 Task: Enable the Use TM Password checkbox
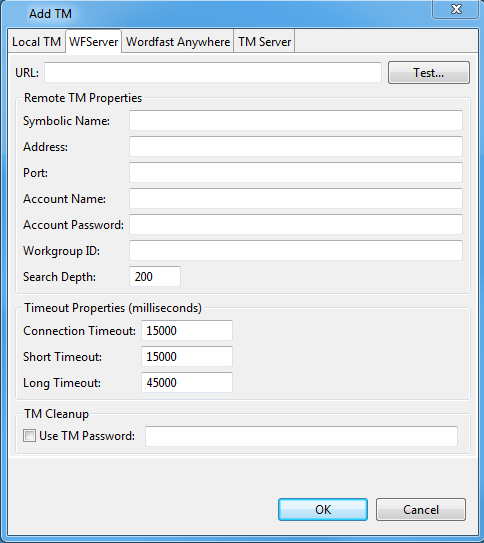29,436
